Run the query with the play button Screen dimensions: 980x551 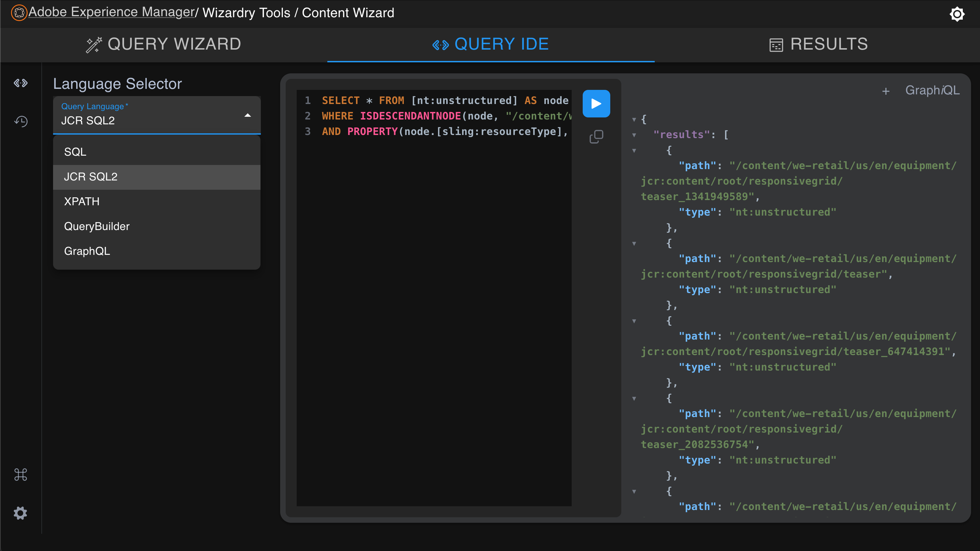point(596,103)
